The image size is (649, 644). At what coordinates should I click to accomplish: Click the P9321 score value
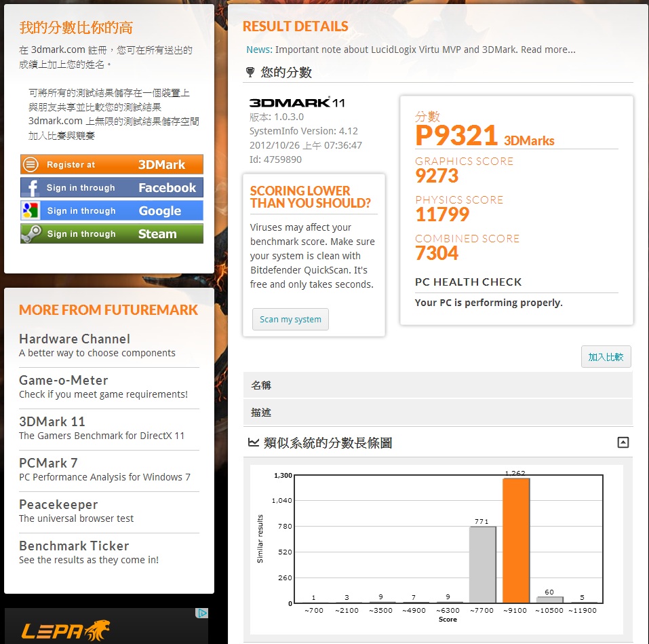coord(456,136)
